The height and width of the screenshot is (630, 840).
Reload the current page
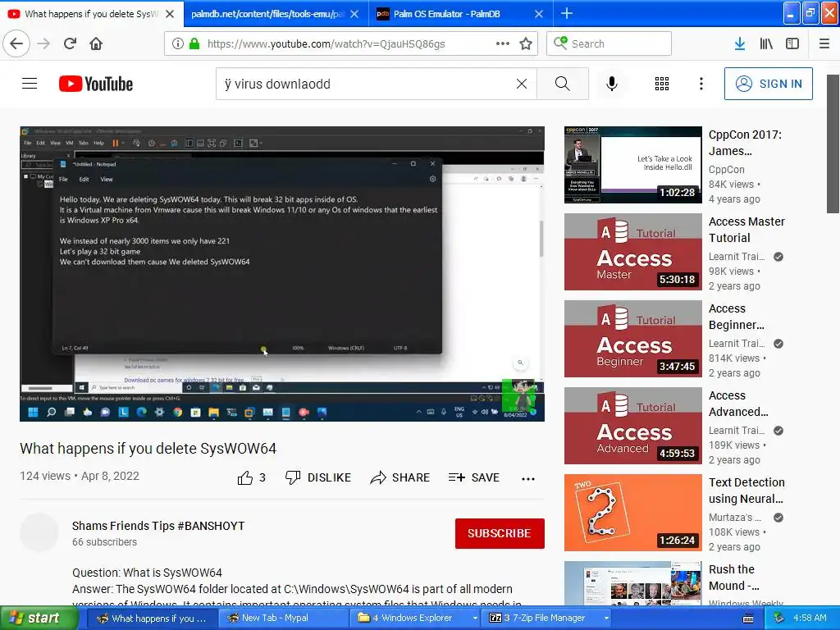70,43
